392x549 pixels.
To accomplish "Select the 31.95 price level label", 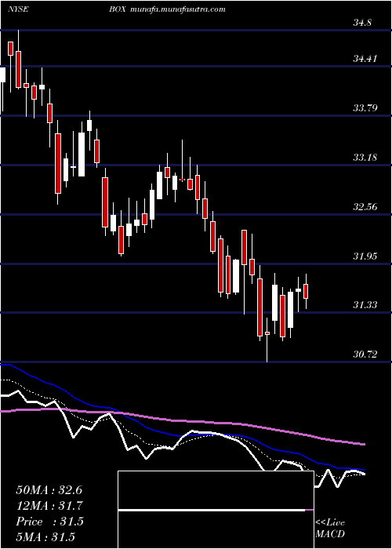I will [x=365, y=256].
